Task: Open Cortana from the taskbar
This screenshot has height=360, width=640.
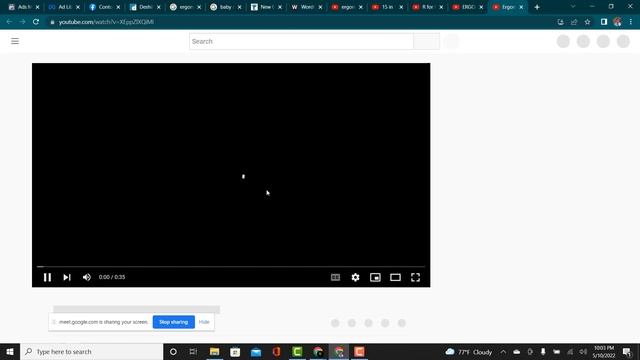Action: 173,351
